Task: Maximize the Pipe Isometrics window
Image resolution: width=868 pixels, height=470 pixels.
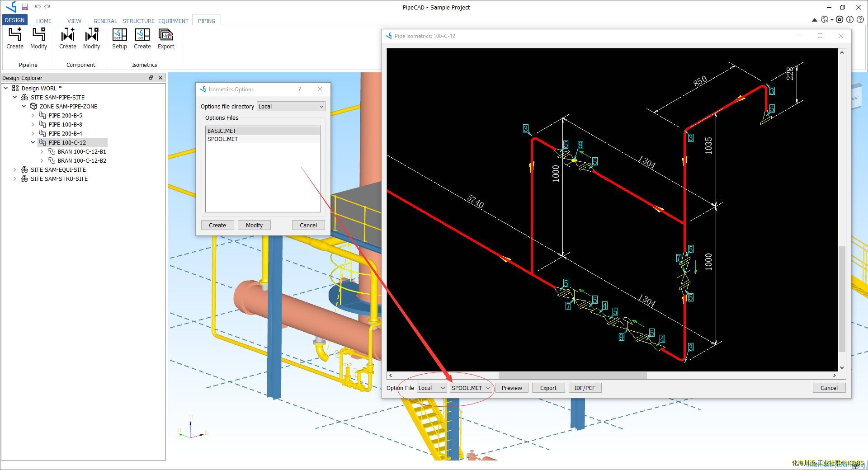Action: [820, 36]
